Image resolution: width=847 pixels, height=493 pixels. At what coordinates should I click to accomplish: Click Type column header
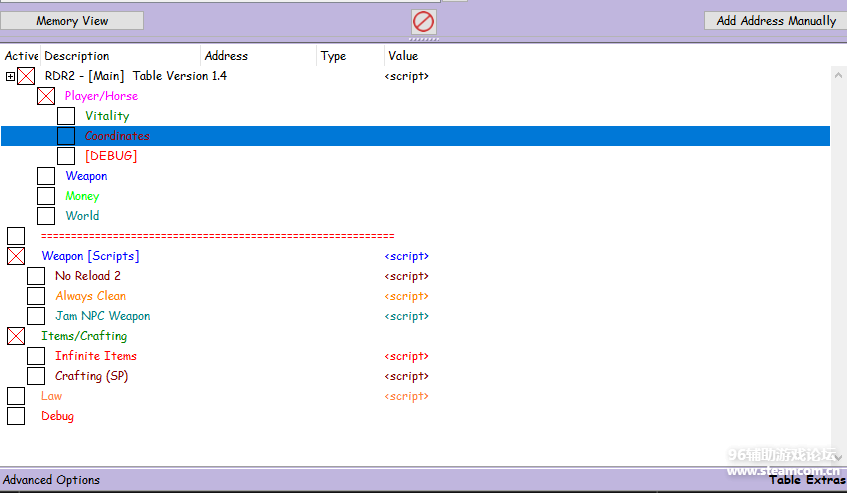(x=350, y=56)
